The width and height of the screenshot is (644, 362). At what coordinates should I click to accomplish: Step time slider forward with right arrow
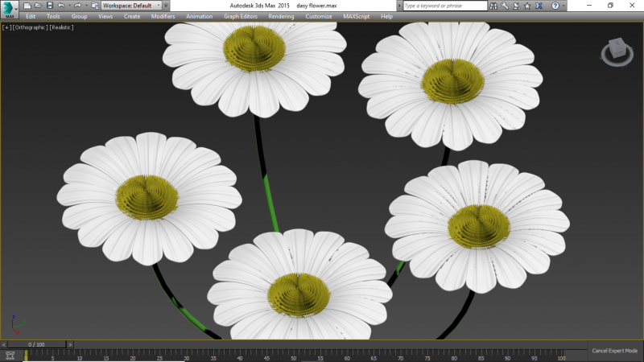tap(70, 344)
